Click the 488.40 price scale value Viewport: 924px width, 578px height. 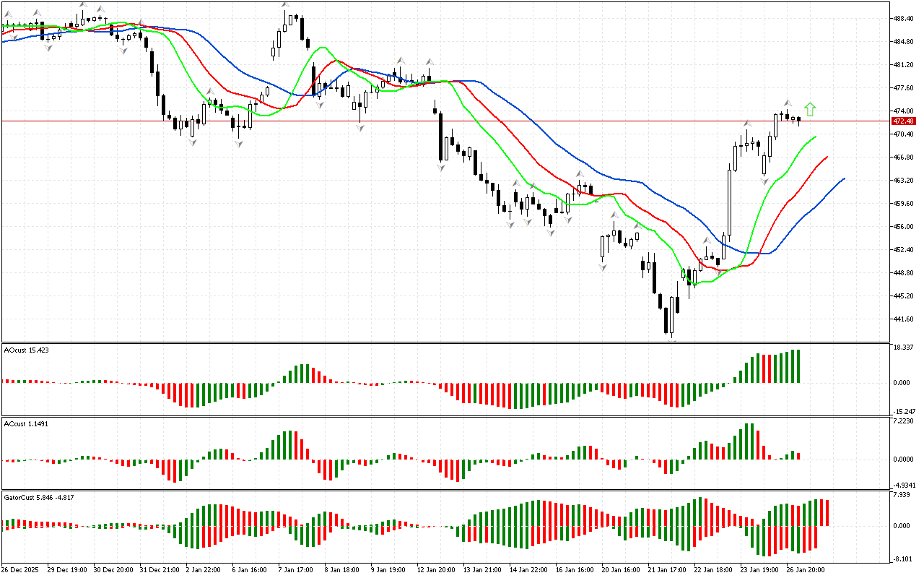pyautogui.click(x=904, y=19)
